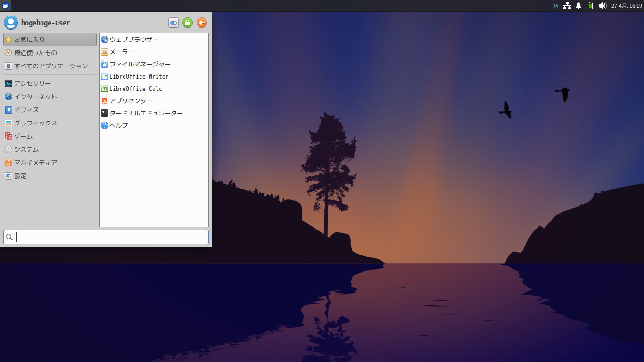The height and width of the screenshot is (362, 644).
Task: Open LibreOffice Calc
Action: tap(135, 89)
